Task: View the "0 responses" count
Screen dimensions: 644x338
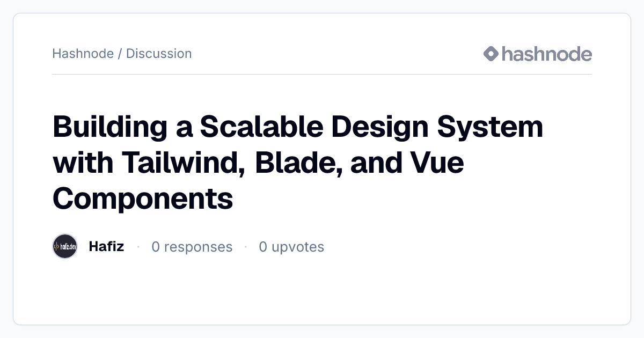Action: 192,247
